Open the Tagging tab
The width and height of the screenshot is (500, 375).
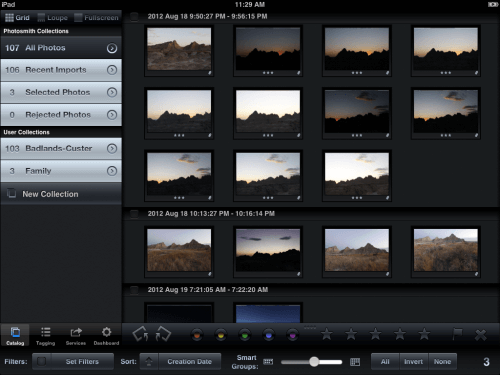(45, 336)
